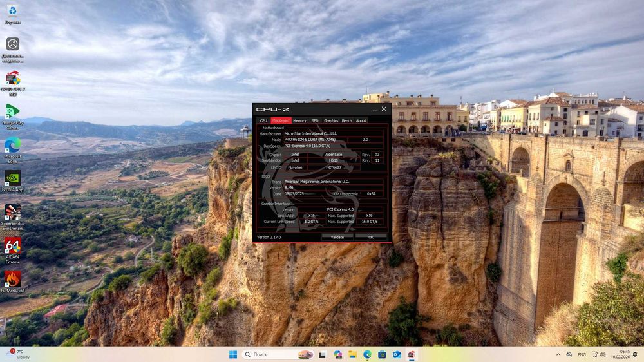Select the southbridge Rev. value 11
The image size is (644, 362).
tap(377, 160)
